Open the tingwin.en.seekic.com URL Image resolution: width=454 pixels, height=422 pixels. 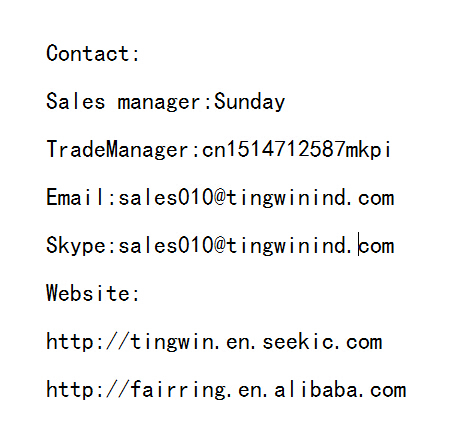pos(214,341)
